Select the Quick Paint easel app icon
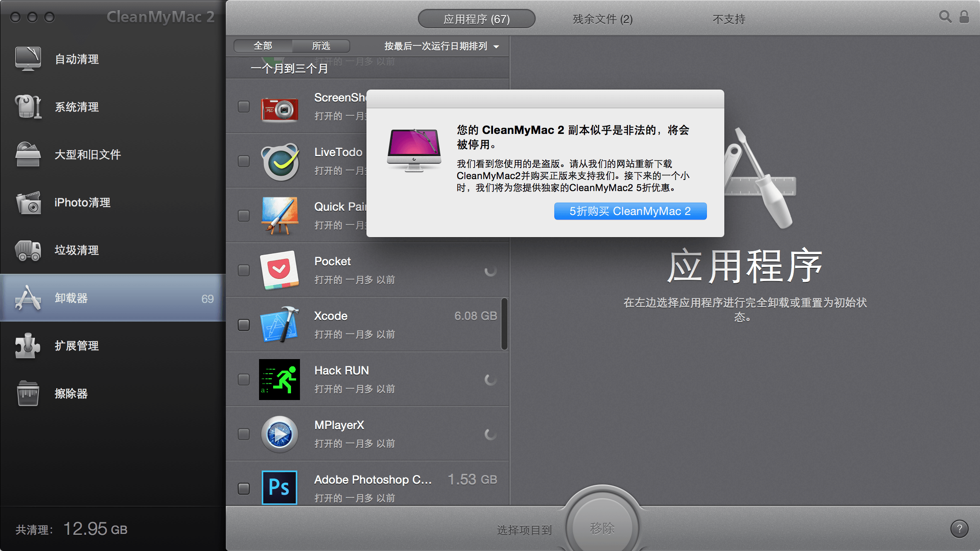Screen dimensions: 980x551 pyautogui.click(x=280, y=216)
